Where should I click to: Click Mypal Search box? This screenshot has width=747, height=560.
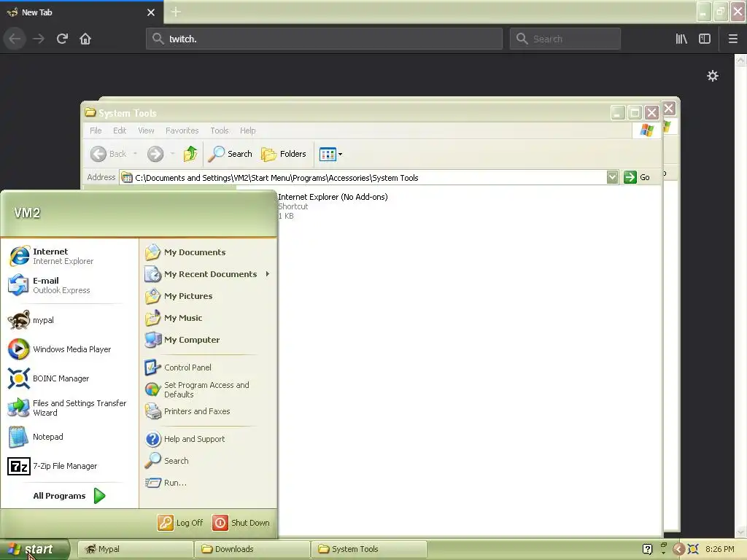[x=565, y=39]
